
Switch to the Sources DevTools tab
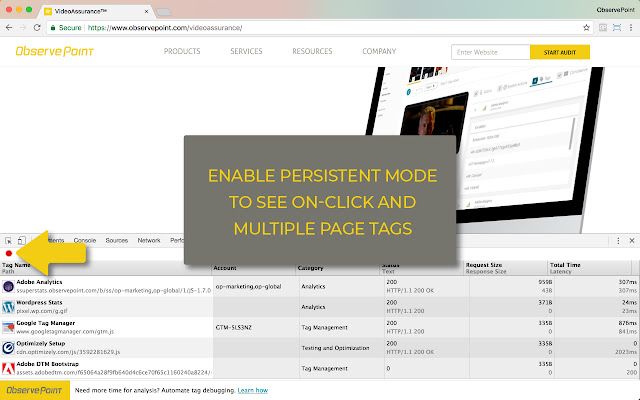pyautogui.click(x=117, y=240)
